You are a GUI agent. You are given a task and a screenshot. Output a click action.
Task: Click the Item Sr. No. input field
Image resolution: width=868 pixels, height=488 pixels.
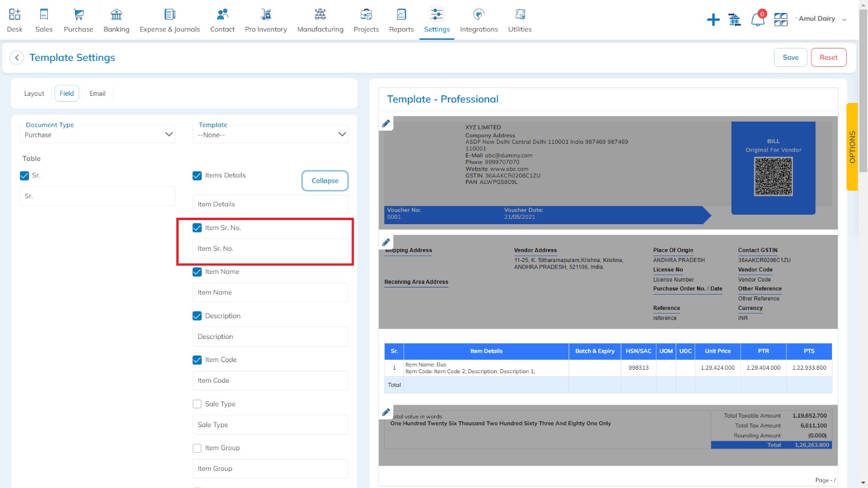coord(270,248)
